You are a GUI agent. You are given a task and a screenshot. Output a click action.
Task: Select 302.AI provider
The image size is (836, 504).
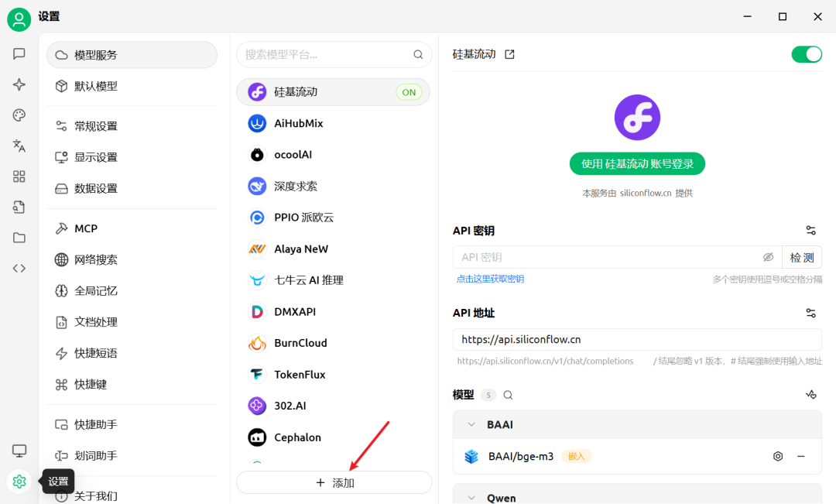pos(333,406)
